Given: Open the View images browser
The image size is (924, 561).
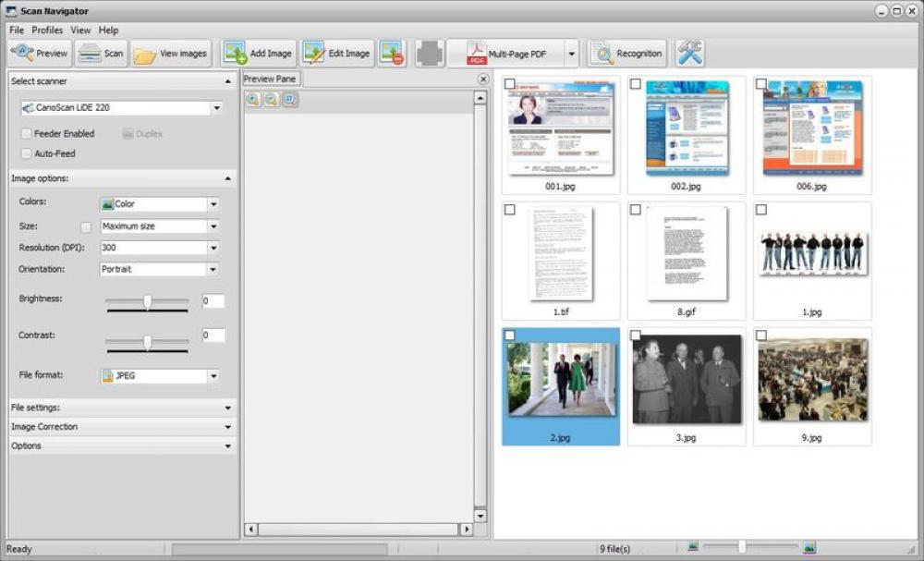Looking at the screenshot, I should (x=172, y=53).
